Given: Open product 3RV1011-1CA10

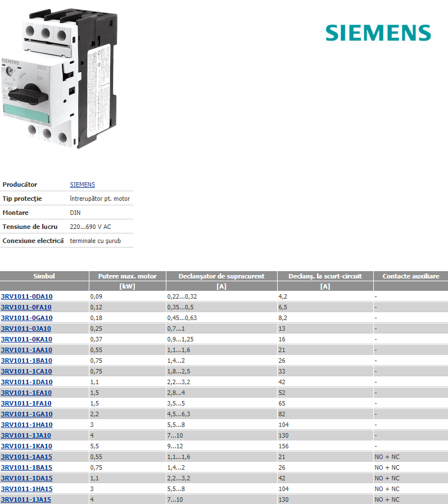Looking at the screenshot, I should tap(26, 371).
